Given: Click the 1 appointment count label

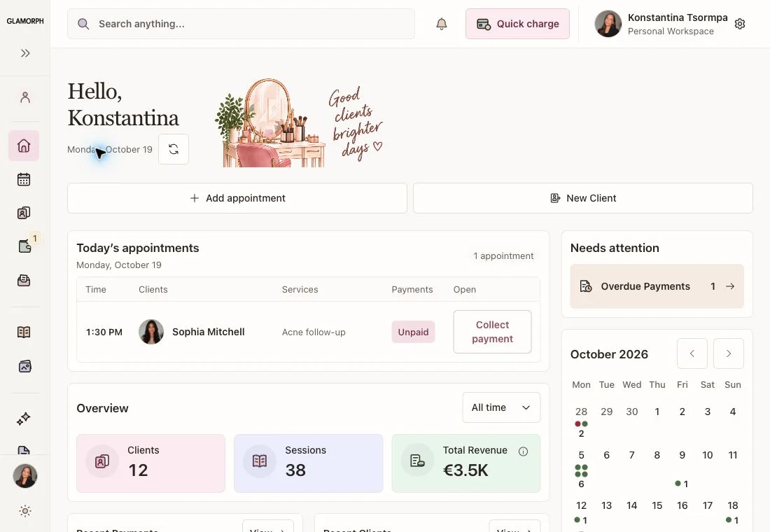Looking at the screenshot, I should click(x=503, y=256).
